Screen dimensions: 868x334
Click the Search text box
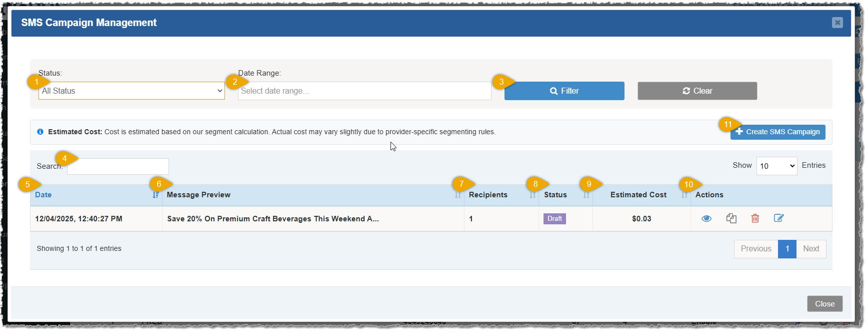point(118,166)
